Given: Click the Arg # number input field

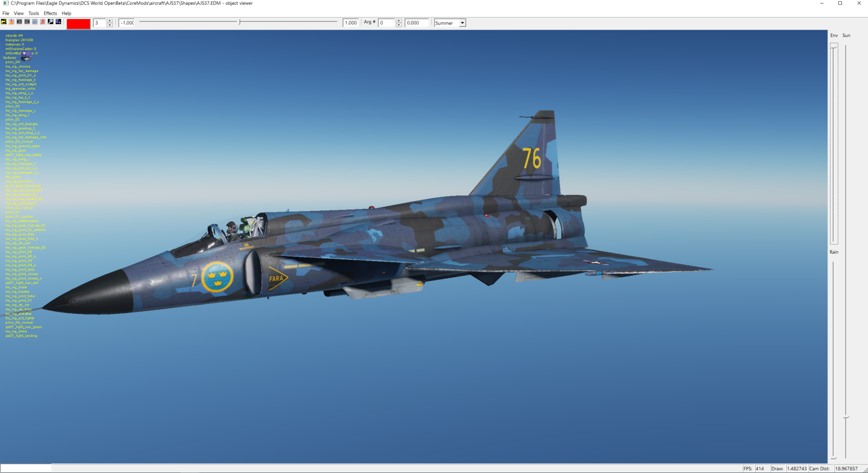Looking at the screenshot, I should click(x=387, y=23).
